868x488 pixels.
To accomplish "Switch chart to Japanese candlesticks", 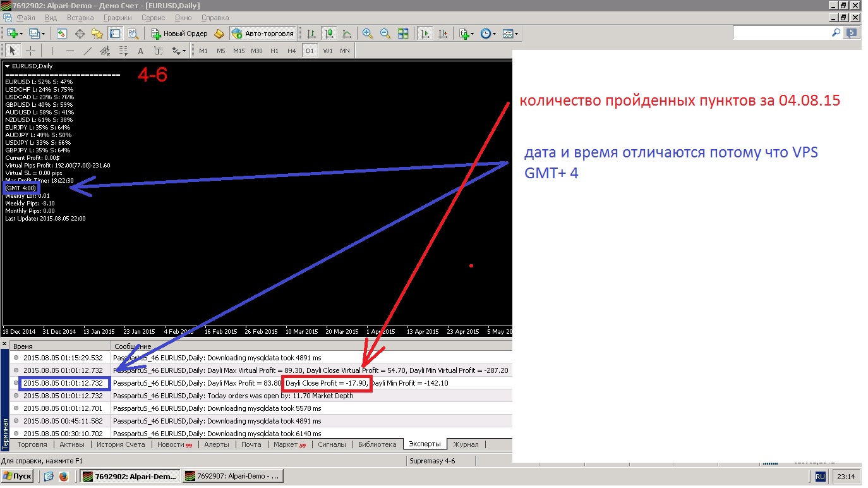I will point(329,34).
